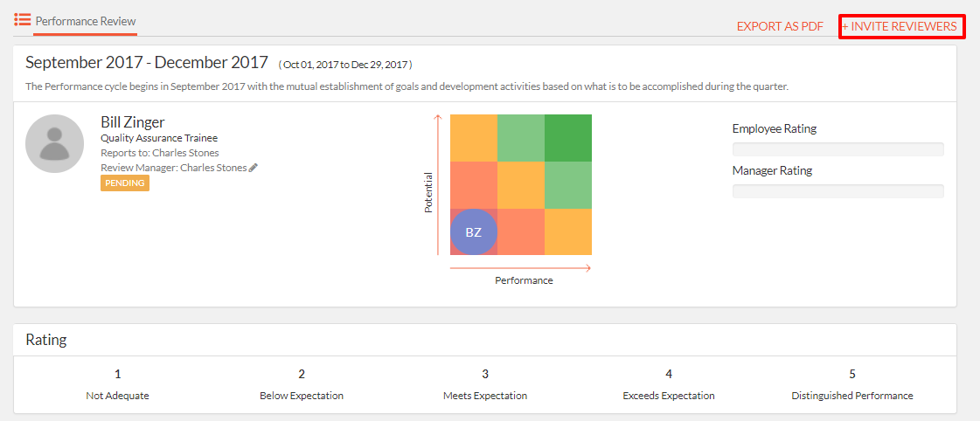Click the Pending status badge

click(125, 183)
